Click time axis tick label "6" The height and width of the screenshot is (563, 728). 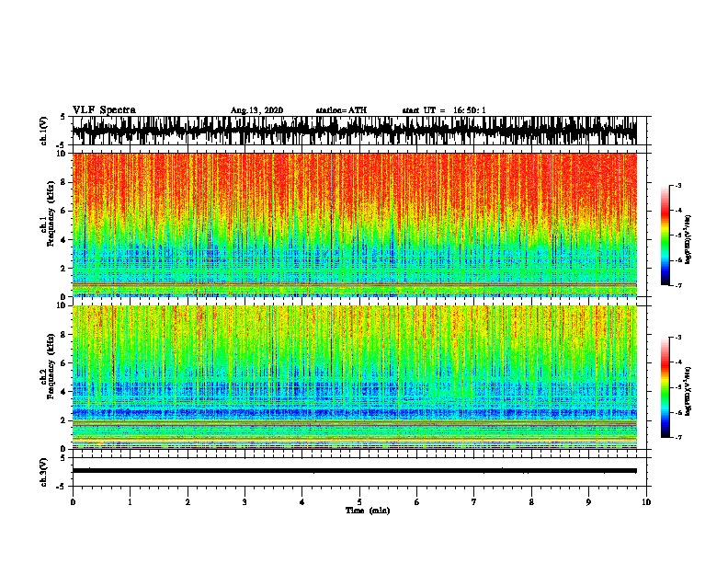tap(417, 502)
